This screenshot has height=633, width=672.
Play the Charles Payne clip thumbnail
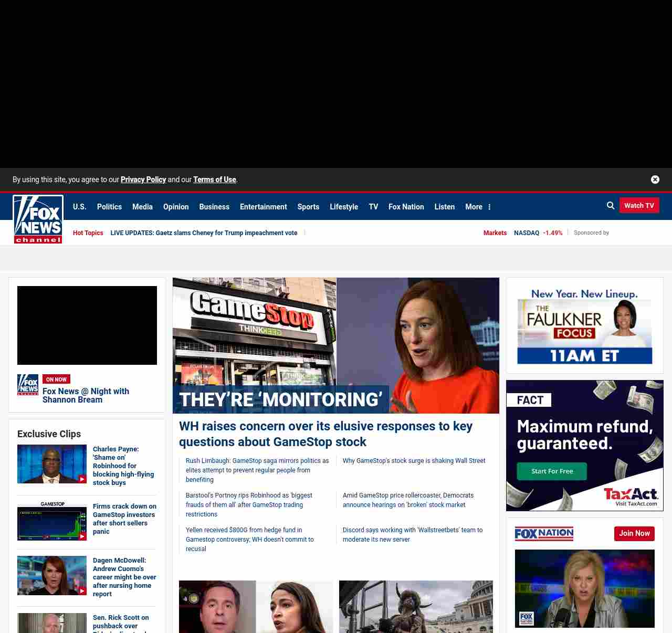coord(52,464)
